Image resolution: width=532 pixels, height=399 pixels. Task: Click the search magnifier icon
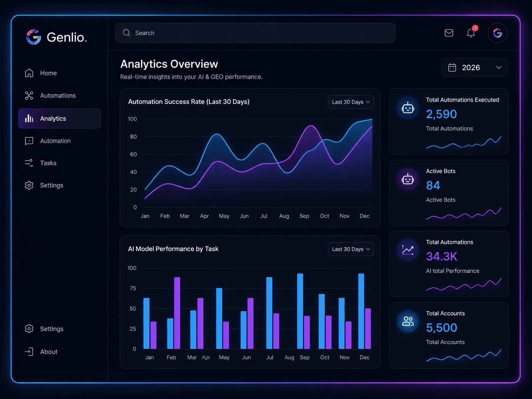coord(127,33)
